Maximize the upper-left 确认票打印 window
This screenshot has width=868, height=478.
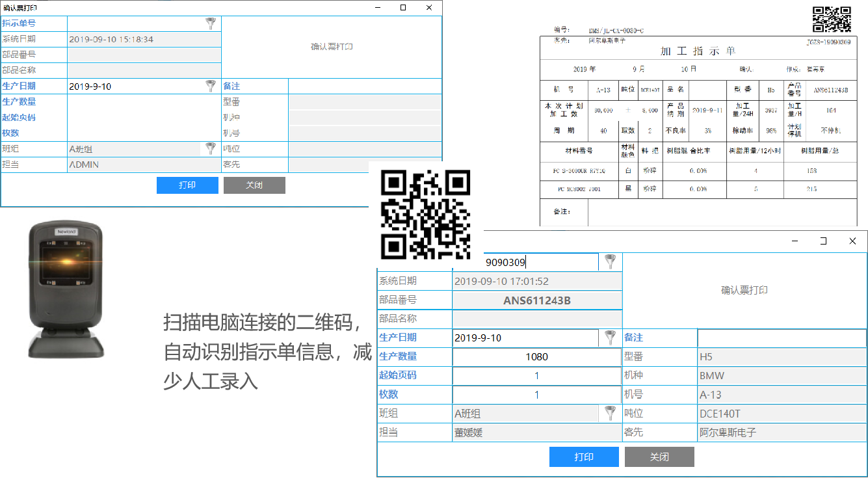coord(403,7)
